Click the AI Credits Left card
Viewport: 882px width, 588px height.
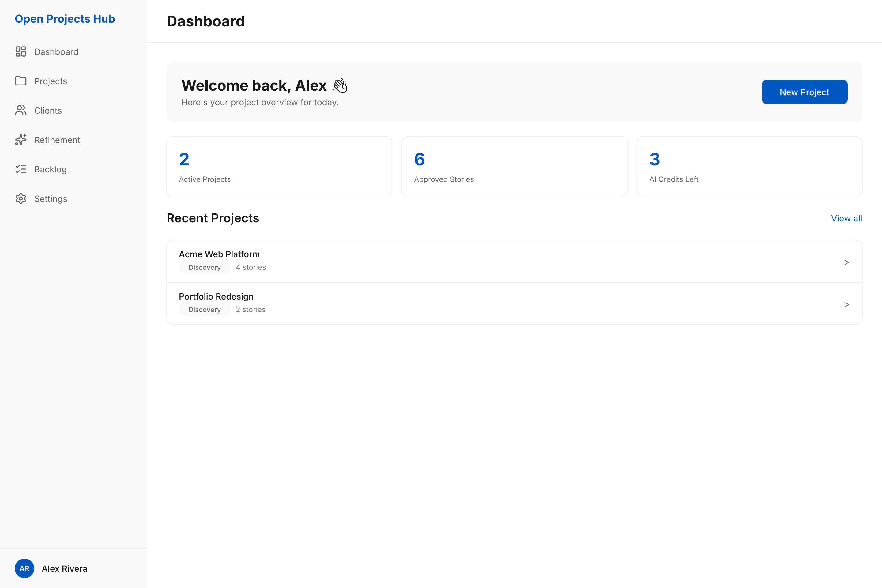tap(749, 166)
